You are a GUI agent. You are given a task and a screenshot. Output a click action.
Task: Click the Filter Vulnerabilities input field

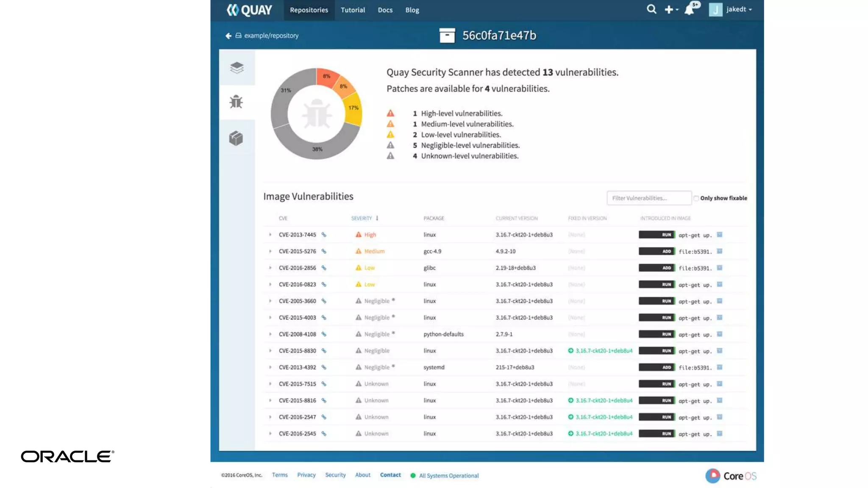[648, 198]
